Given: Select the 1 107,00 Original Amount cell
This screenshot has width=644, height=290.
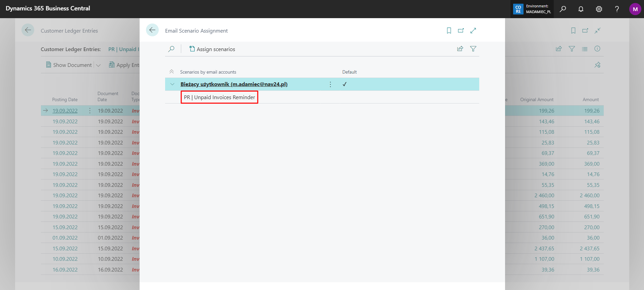Looking at the screenshot, I should pyautogui.click(x=544, y=259).
